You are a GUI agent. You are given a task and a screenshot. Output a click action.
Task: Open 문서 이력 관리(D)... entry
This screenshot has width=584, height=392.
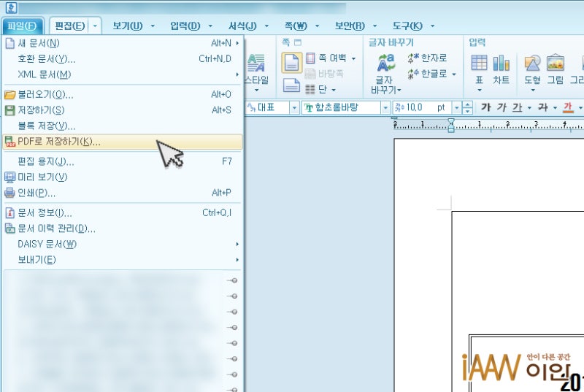point(123,228)
